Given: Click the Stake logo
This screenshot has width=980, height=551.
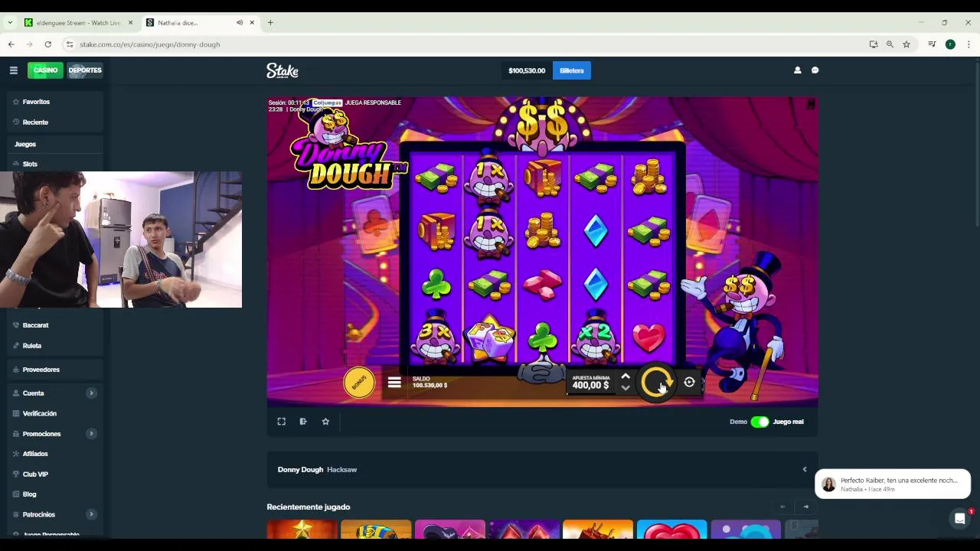Looking at the screenshot, I should tap(283, 70).
